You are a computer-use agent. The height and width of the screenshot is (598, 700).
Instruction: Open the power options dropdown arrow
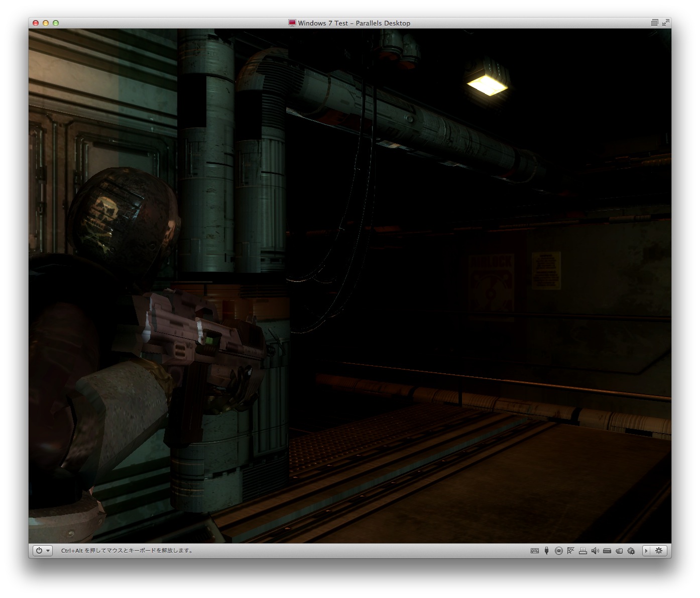pyautogui.click(x=48, y=551)
